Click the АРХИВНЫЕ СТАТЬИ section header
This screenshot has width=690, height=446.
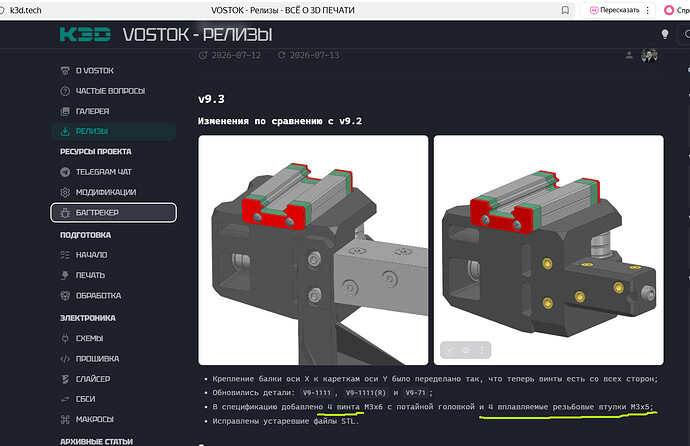96,441
